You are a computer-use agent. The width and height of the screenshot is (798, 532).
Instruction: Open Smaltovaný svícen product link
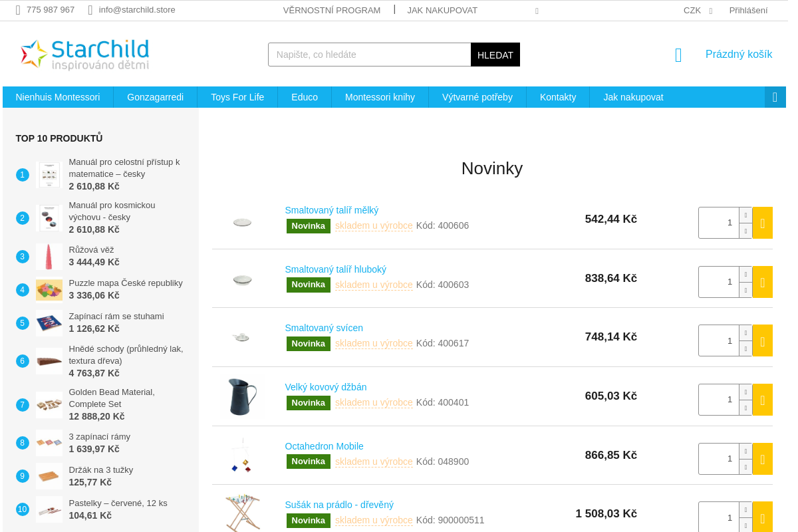(x=324, y=328)
